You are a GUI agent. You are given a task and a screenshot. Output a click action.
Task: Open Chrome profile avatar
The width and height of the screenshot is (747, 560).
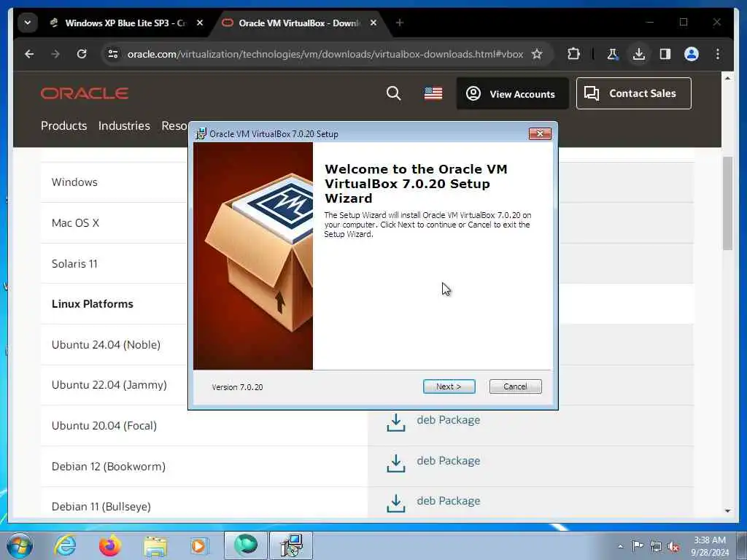tap(692, 54)
